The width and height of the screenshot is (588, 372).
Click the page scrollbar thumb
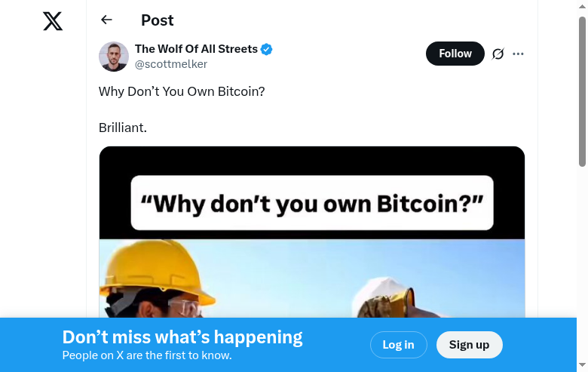582,91
